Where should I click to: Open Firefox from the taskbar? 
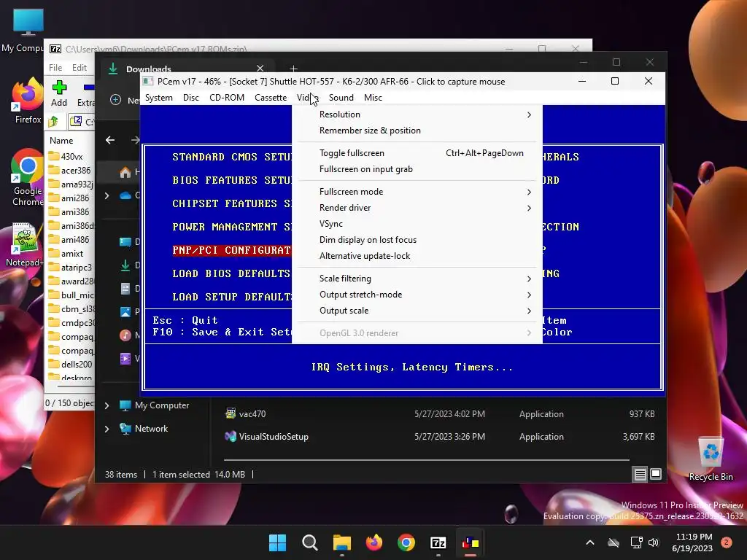click(x=374, y=542)
